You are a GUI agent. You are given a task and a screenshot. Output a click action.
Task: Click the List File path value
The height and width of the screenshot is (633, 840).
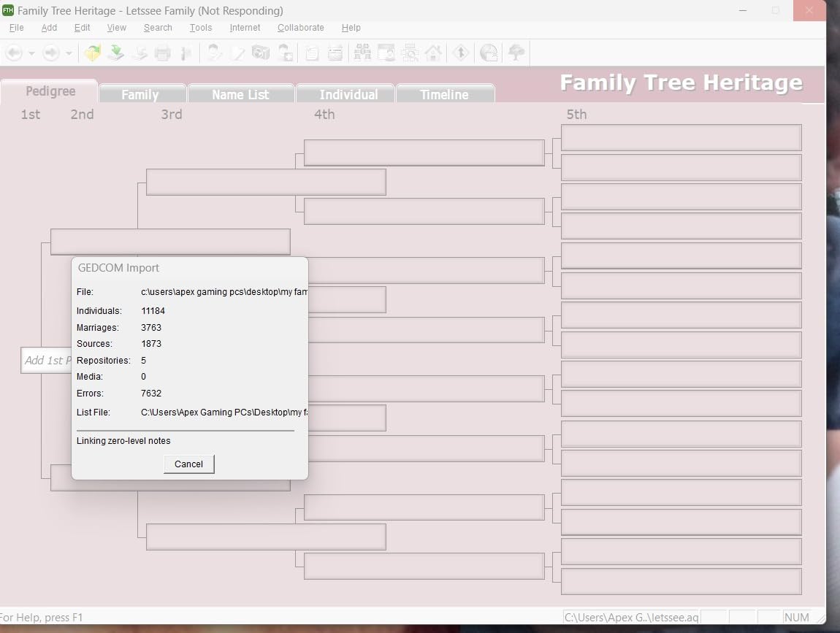[224, 413]
